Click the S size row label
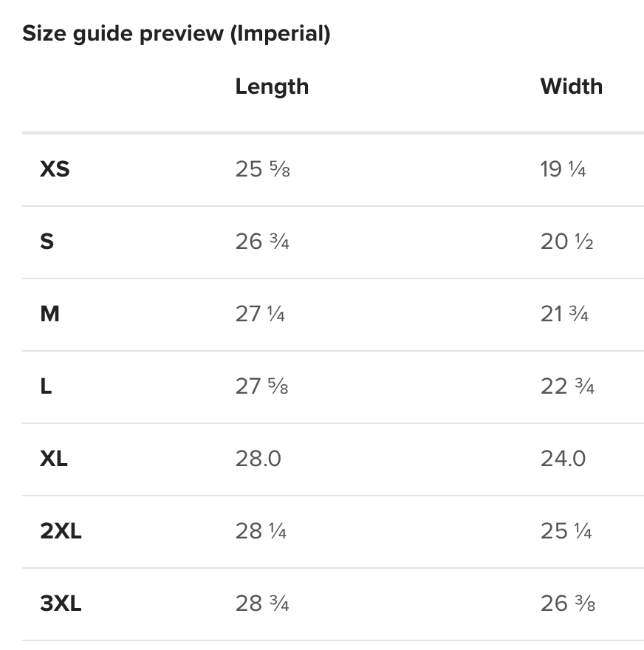Image resolution: width=644 pixels, height=650 pixels. point(47,242)
